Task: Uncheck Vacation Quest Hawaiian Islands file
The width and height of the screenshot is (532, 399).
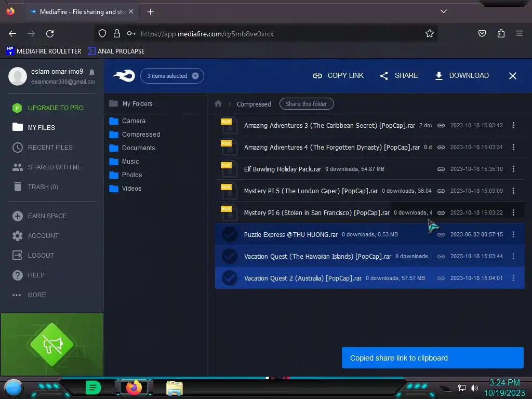Action: pos(229,256)
